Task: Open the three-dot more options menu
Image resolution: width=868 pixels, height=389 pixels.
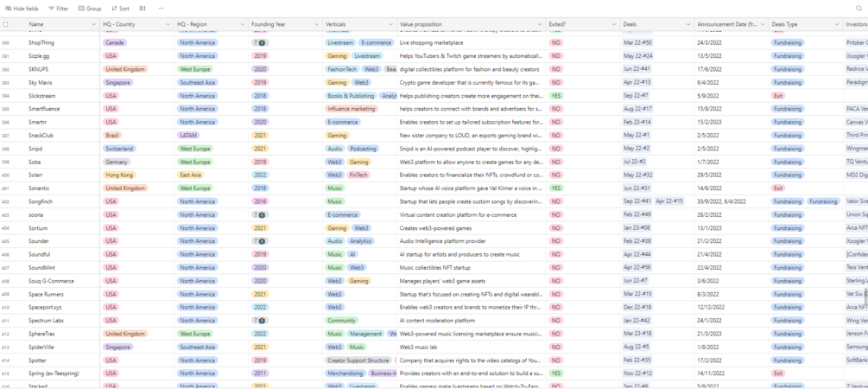Action: (x=162, y=9)
